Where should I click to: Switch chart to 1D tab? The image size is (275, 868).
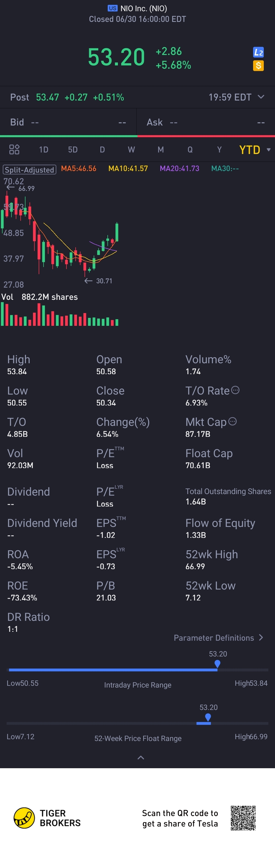pos(44,150)
